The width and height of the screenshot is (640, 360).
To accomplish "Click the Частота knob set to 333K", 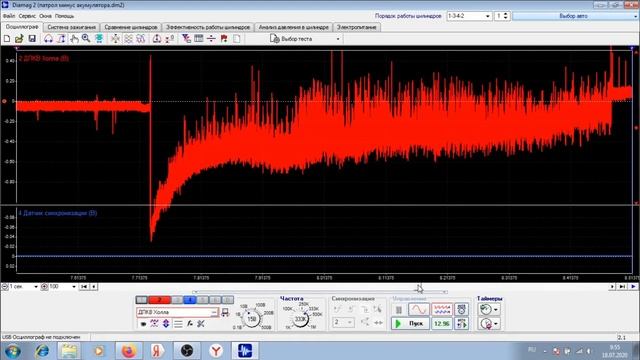I will (x=301, y=319).
